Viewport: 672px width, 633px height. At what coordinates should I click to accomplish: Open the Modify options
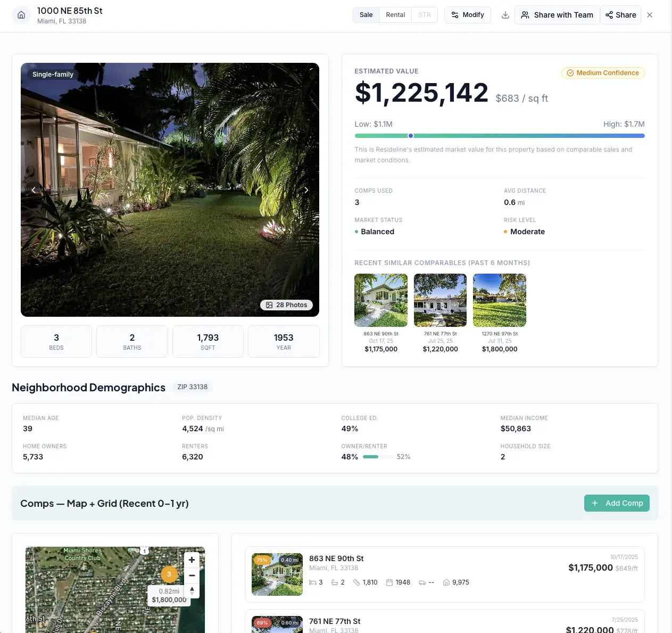click(468, 15)
